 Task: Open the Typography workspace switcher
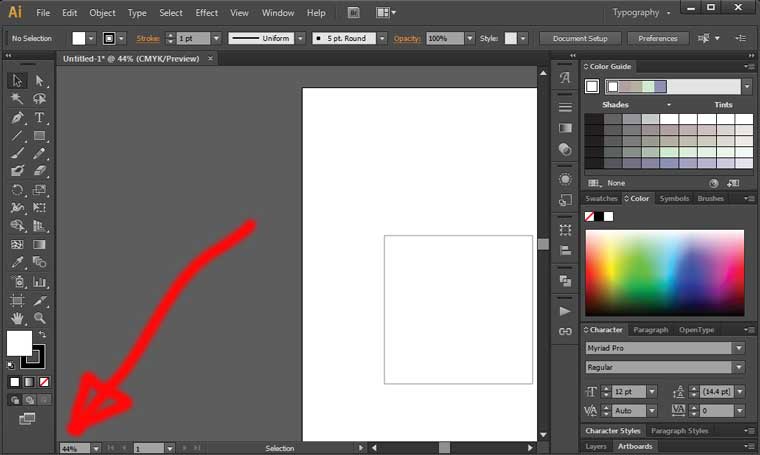click(641, 13)
